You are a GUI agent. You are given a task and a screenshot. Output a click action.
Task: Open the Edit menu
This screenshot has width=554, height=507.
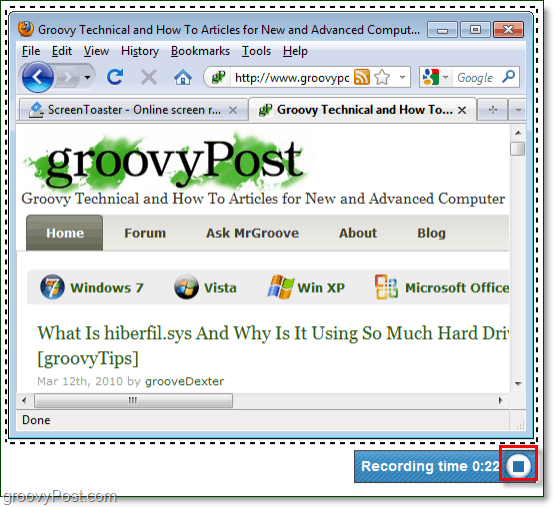point(62,51)
